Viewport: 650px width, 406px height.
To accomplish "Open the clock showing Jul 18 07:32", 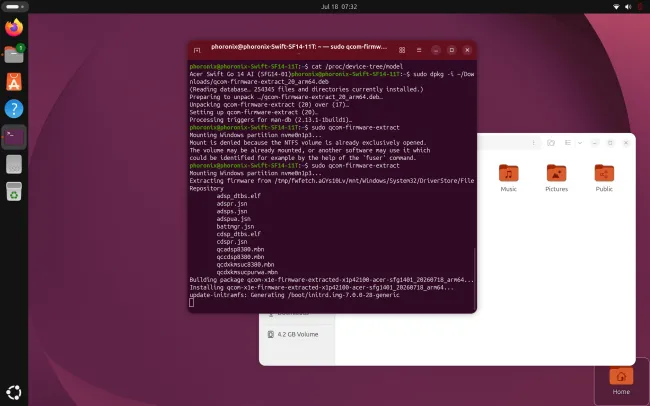I will tap(339, 7).
